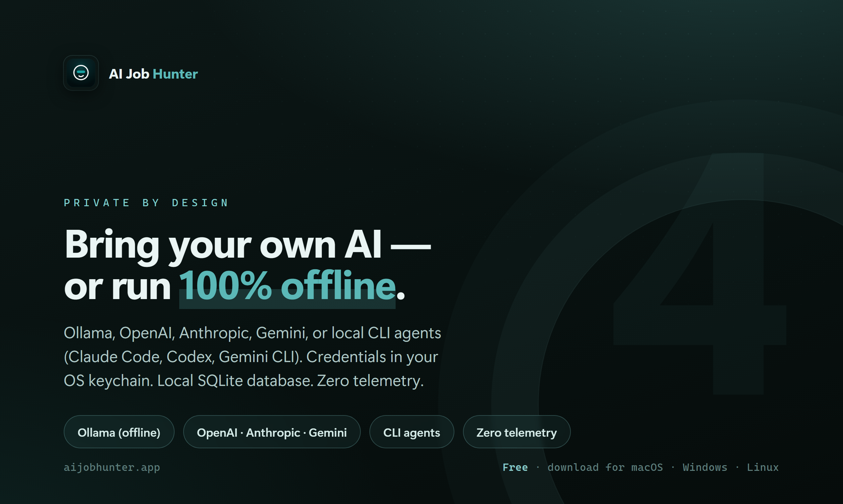
Task: Click the 'Free' text in the footer
Action: 515,467
